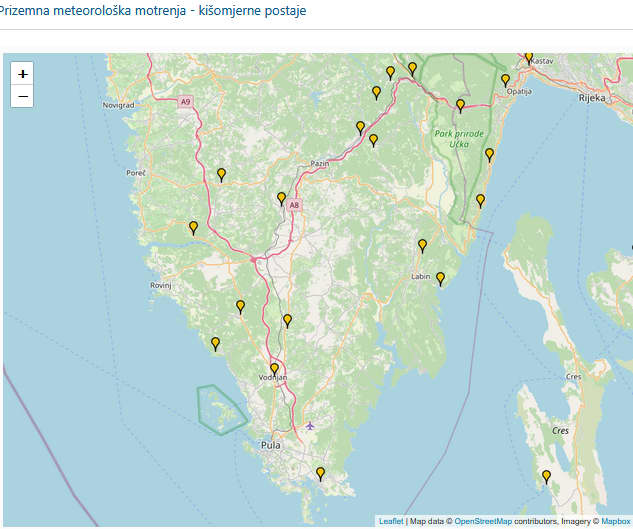Click the marker directly north of Vodnjan
This screenshot has height=529, width=633.
coord(287,320)
